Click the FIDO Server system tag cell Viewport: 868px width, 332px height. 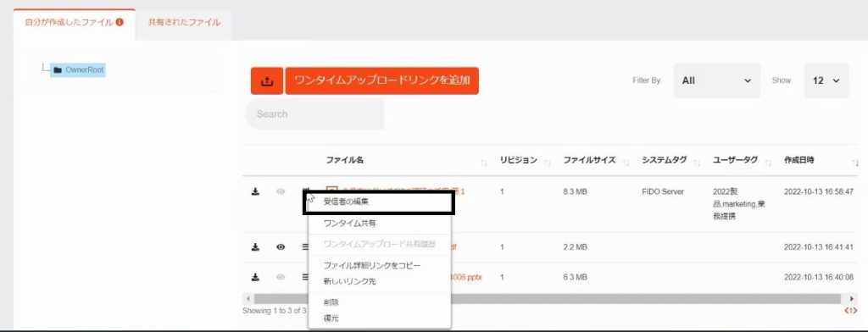click(663, 191)
